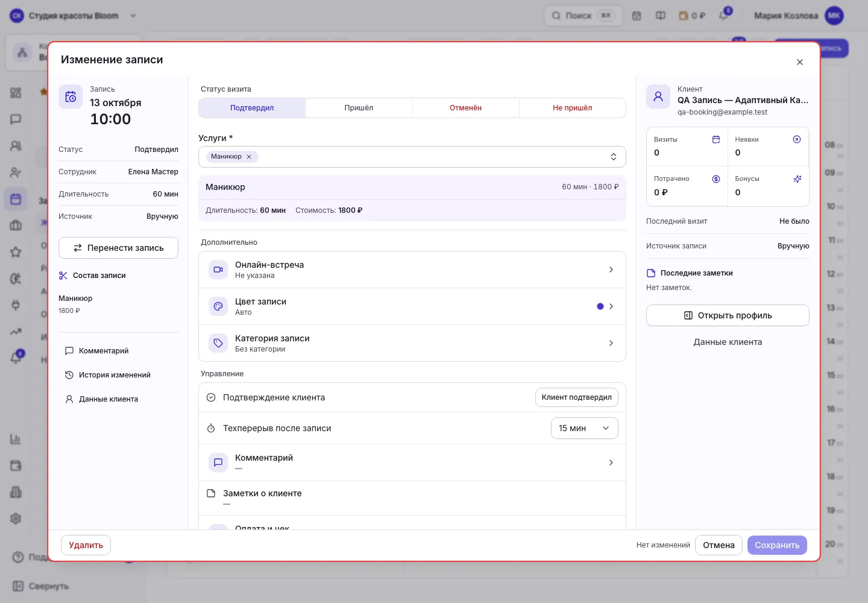Set visit status to Пришёл
This screenshot has height=603, width=868.
click(359, 108)
